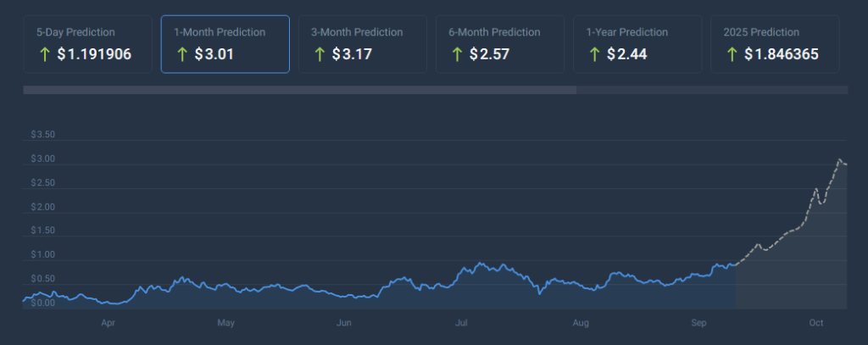Click the Apr month marker on the chart
The height and width of the screenshot is (345, 868).
pos(108,323)
